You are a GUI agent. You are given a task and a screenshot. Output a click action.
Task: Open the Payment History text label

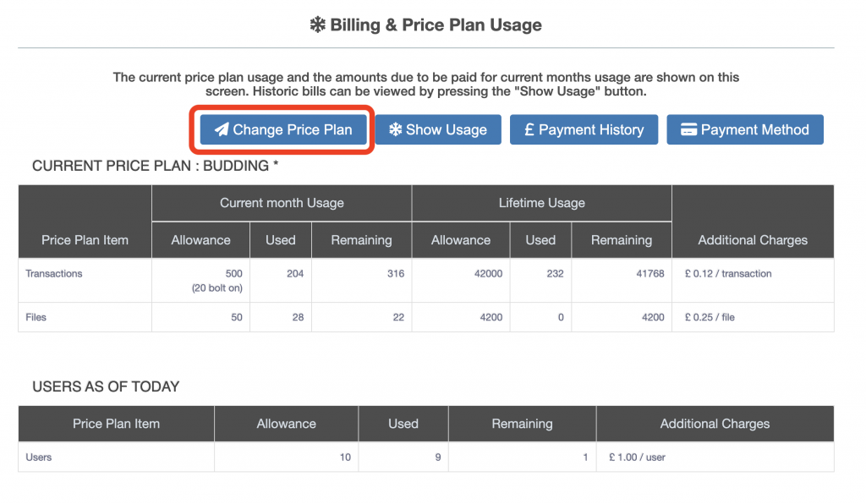coord(591,129)
